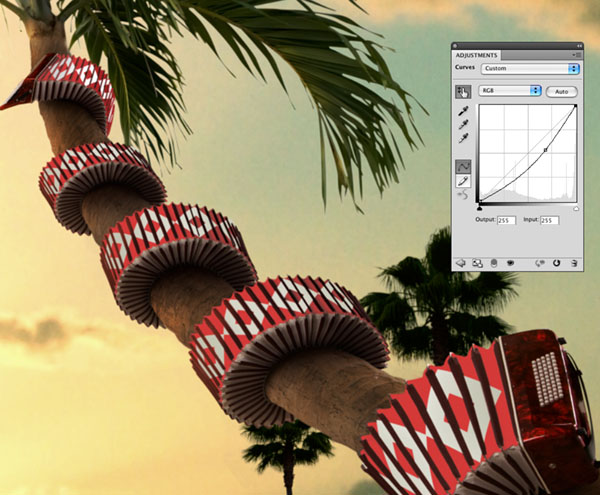Image resolution: width=600 pixels, height=495 pixels.
Task: Select the edit points curve tool
Action: point(463,167)
